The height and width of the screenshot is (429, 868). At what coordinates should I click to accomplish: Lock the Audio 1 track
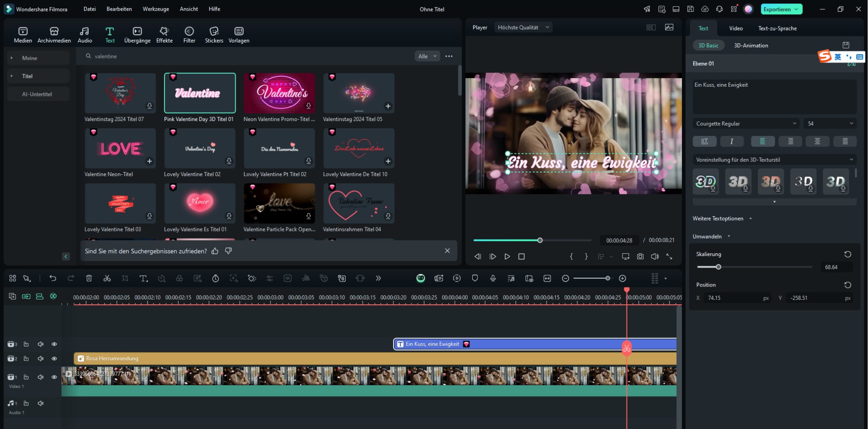[x=26, y=403]
